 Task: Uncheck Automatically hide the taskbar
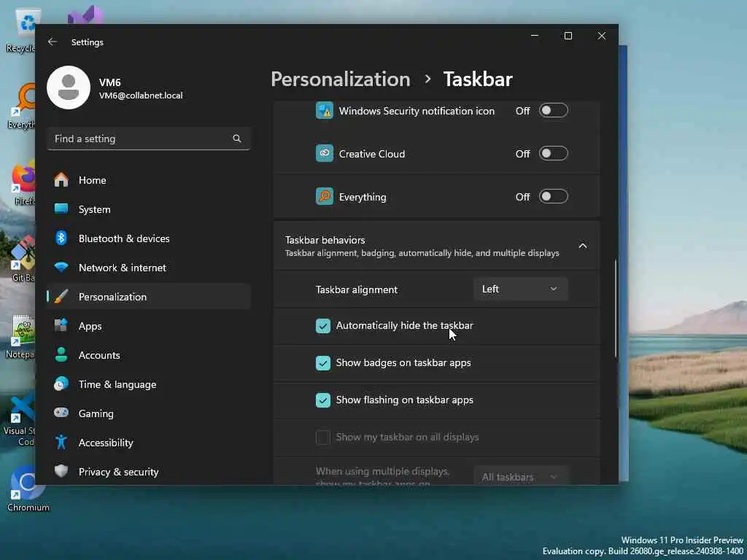(x=323, y=326)
